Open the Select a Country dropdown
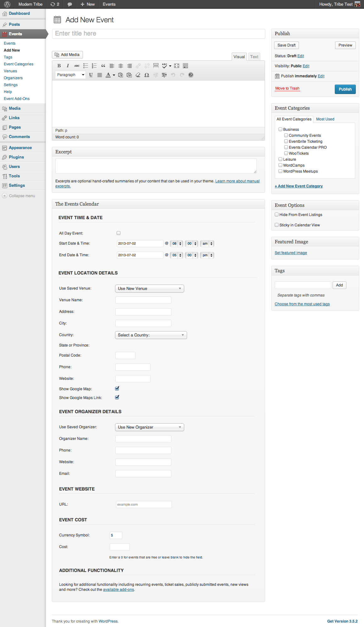 (151, 335)
